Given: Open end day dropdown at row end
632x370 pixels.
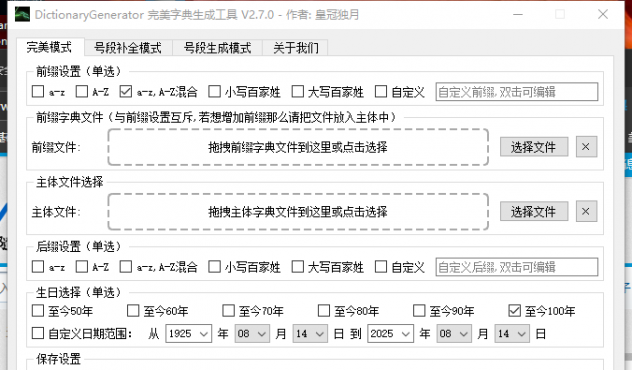Looking at the screenshot, I should (512, 334).
